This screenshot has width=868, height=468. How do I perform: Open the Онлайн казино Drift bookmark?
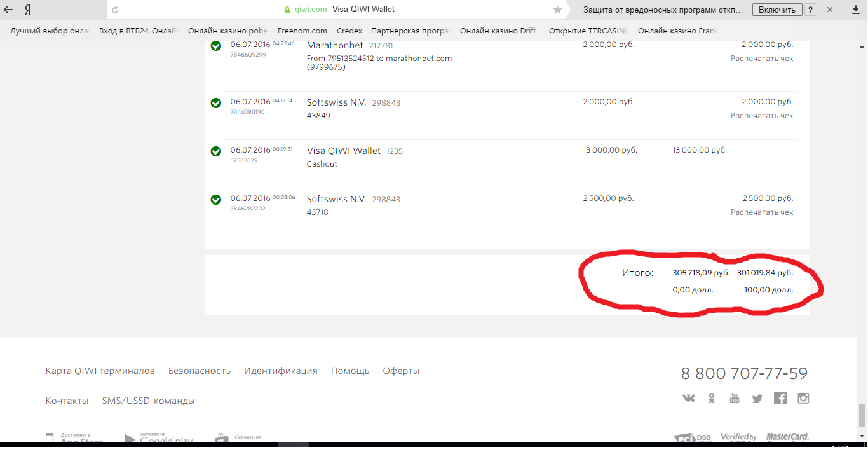[x=498, y=31]
